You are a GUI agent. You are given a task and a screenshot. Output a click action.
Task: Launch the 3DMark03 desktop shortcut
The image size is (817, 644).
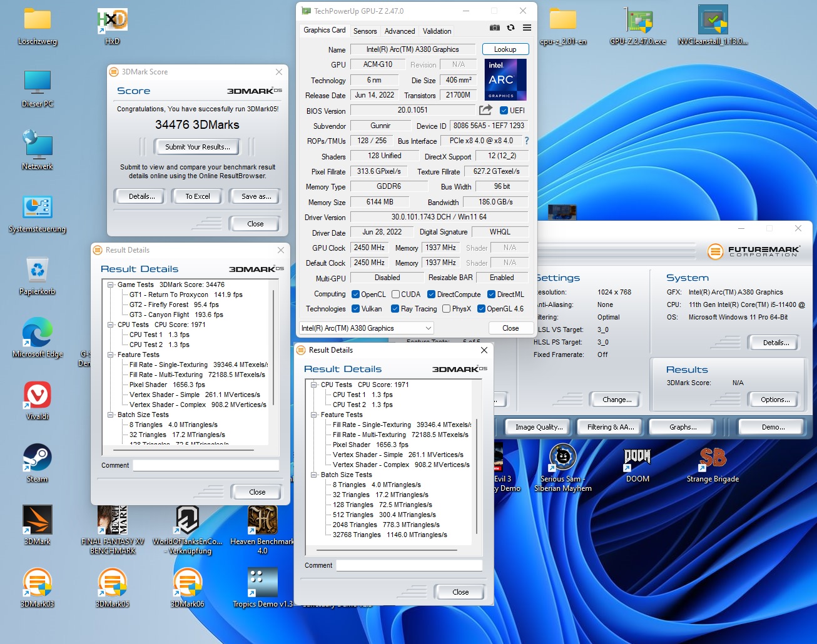point(38,588)
